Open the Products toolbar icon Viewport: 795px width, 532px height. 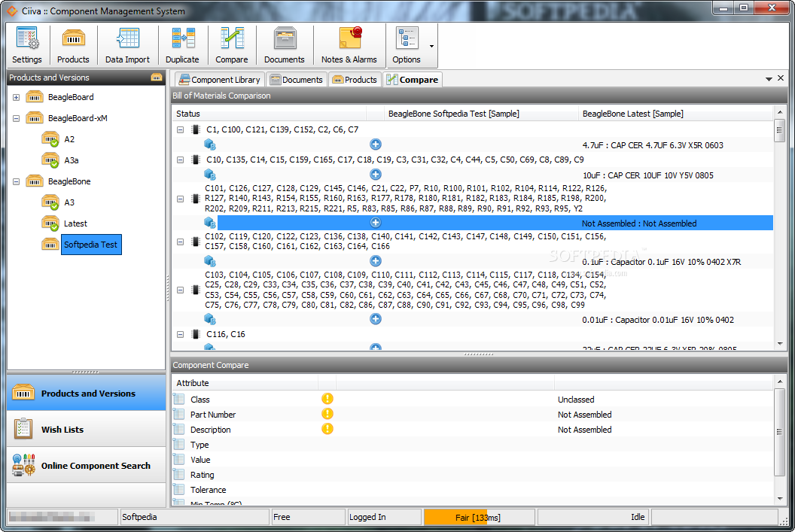[x=74, y=45]
